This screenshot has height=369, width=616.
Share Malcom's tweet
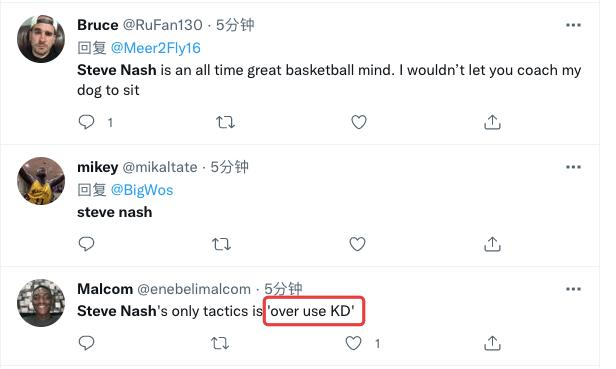(492, 343)
